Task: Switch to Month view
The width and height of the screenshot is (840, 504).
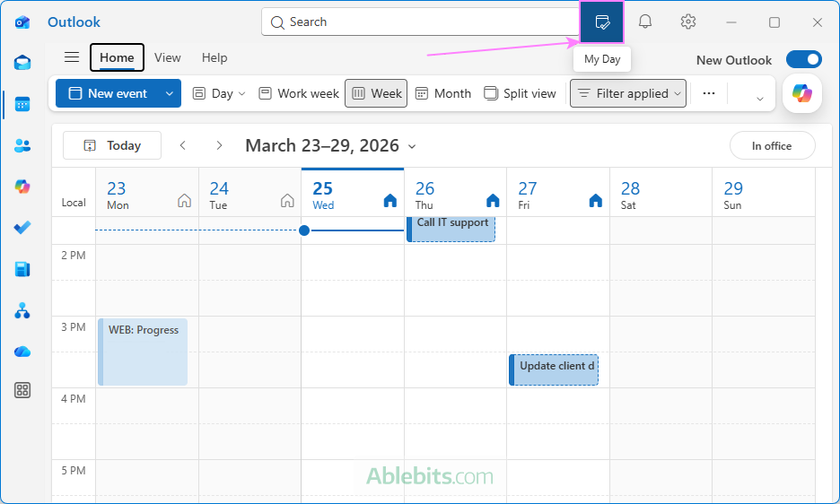Action: click(x=443, y=93)
